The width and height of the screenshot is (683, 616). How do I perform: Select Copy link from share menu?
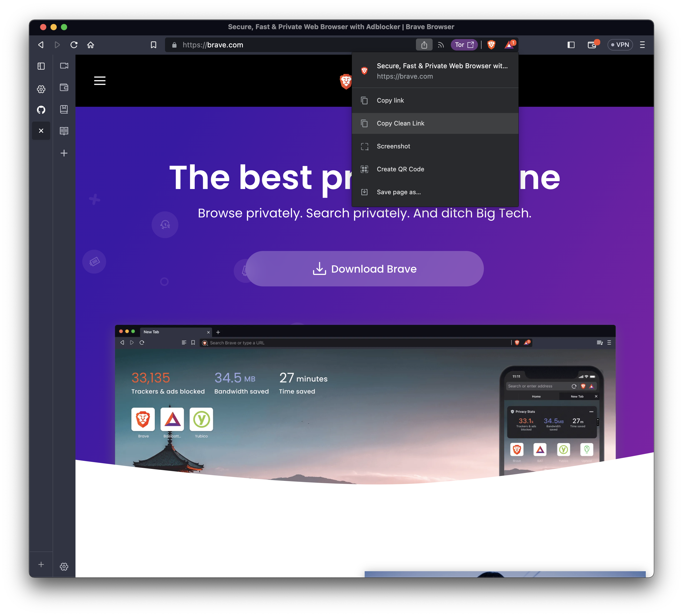pos(435,100)
